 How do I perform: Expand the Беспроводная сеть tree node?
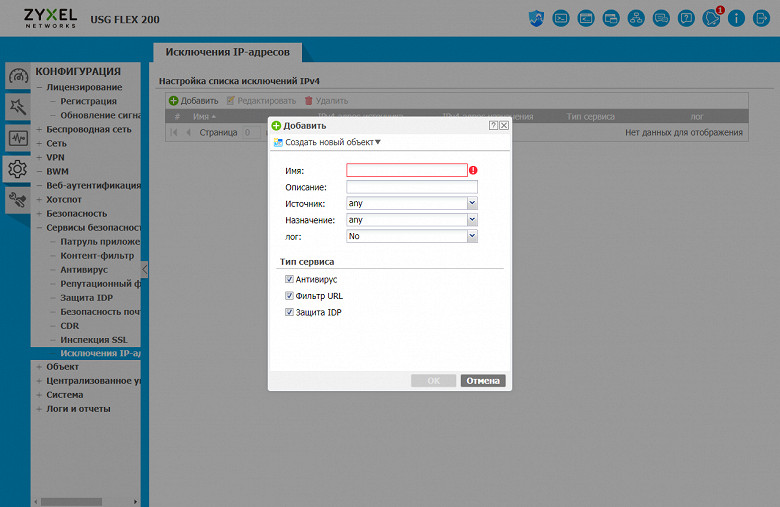(x=39, y=129)
